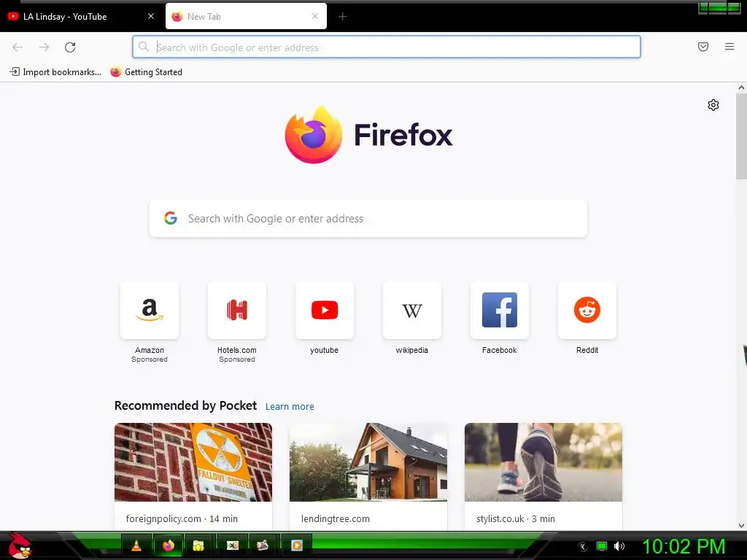Open the media player taskbar icon
747x560 pixels.
pyautogui.click(x=296, y=545)
